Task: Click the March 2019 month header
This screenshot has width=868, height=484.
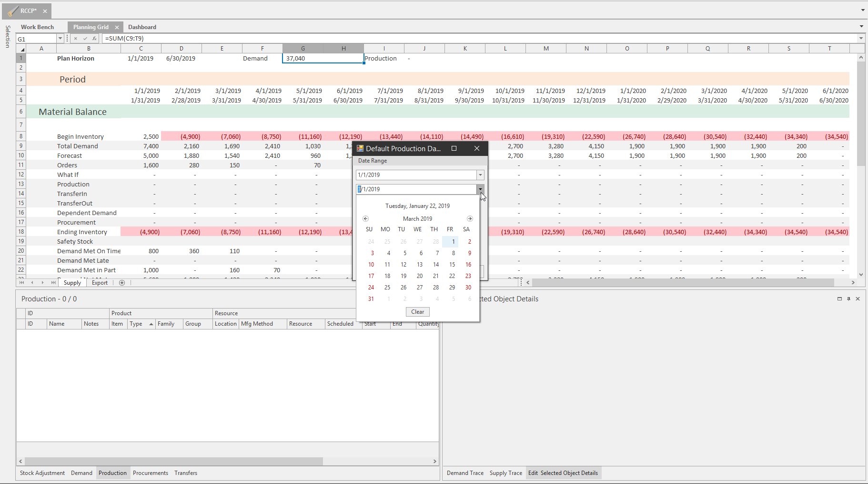Action: pos(417,219)
